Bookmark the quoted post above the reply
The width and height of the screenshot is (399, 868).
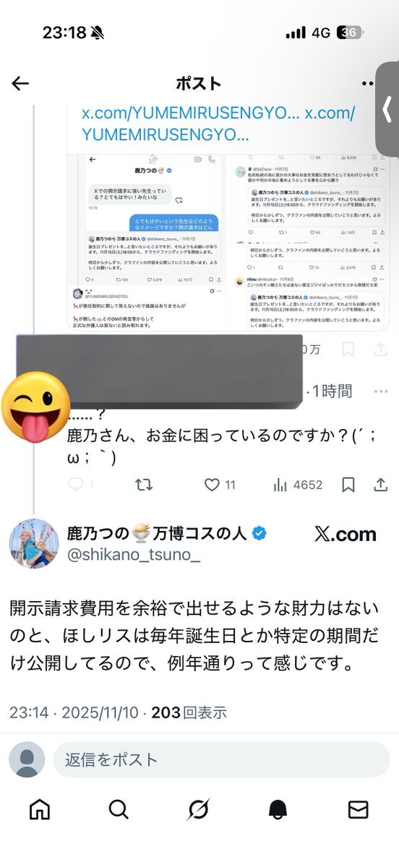[348, 349]
